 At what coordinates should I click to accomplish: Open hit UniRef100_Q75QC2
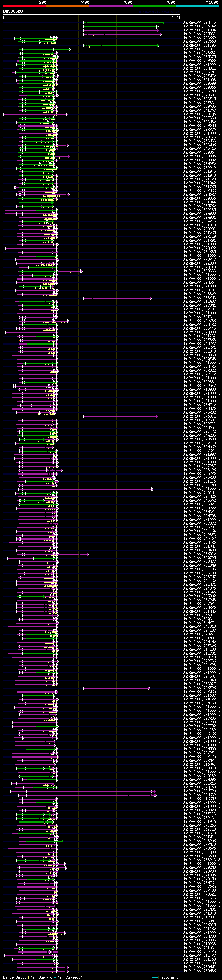[x=199, y=34]
